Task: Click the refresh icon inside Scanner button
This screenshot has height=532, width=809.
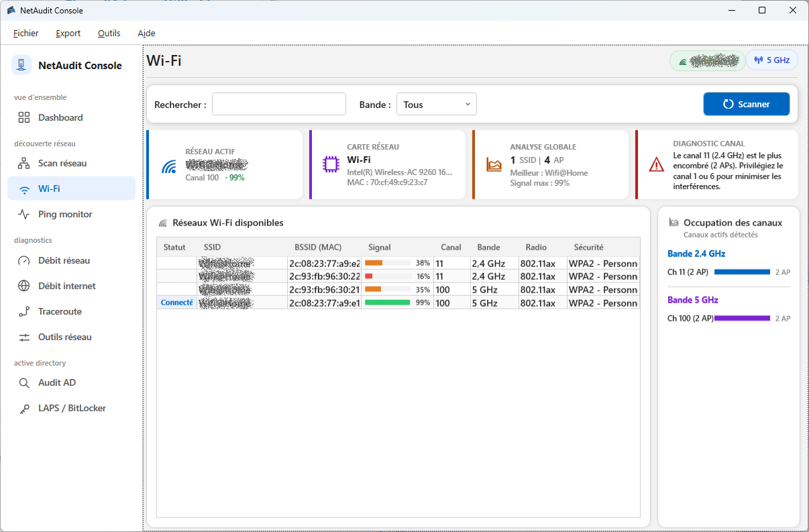Action: (x=729, y=104)
